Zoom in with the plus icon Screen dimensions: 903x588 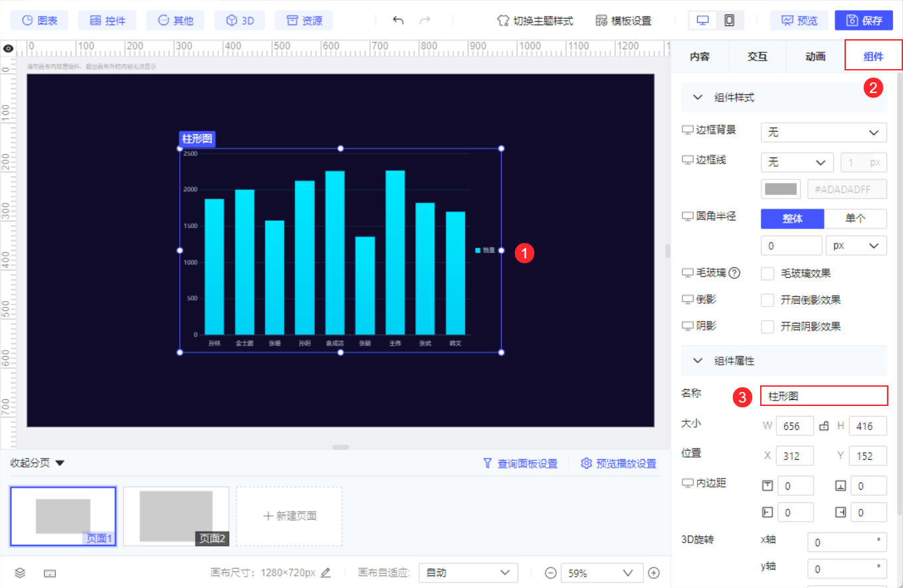pos(654,573)
